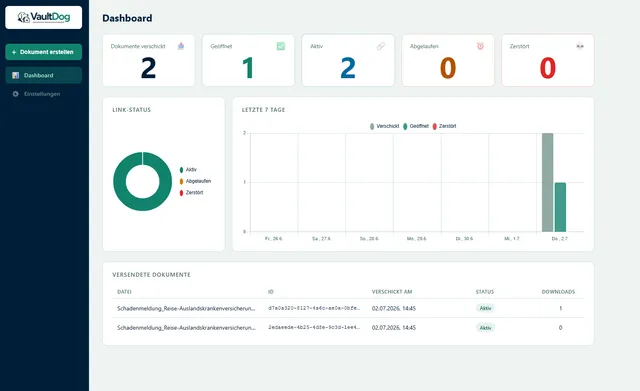
Task: Select the ID starting with d7a0a320
Action: [x=314, y=309]
